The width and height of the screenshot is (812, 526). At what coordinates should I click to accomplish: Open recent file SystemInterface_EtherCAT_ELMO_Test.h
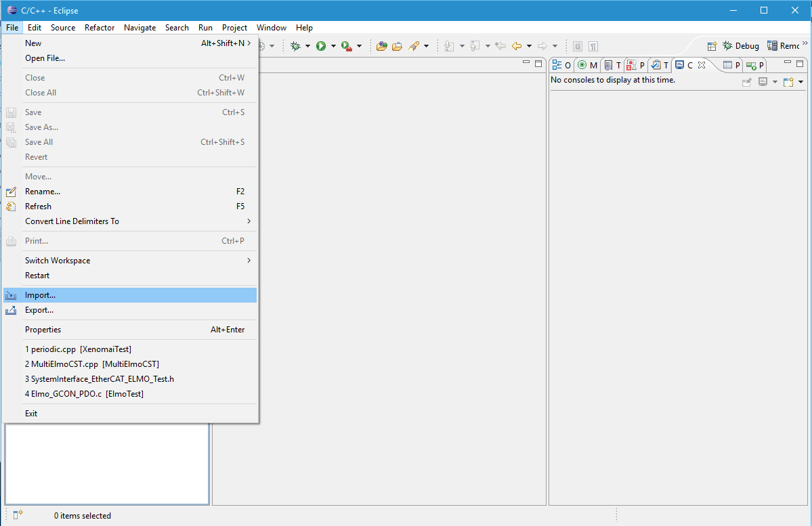130,379
